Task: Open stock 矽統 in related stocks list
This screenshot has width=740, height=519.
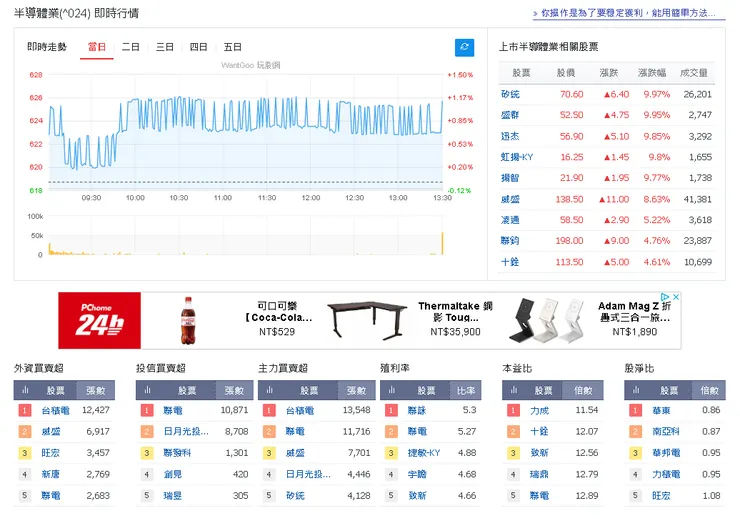Action: click(510, 94)
